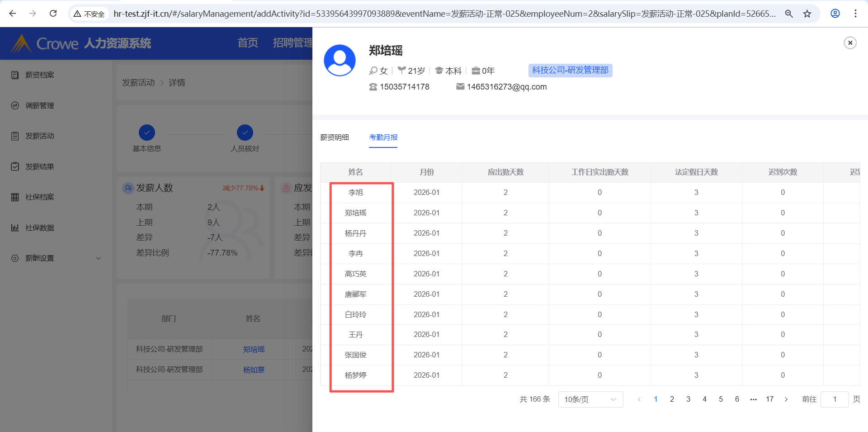Click the 发薪活动 sidebar icon
Viewport: 868px width, 432px height.
(15, 136)
